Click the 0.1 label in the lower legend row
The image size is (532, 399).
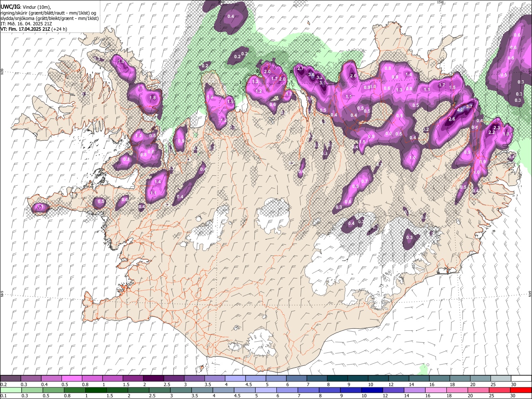coord(3,396)
